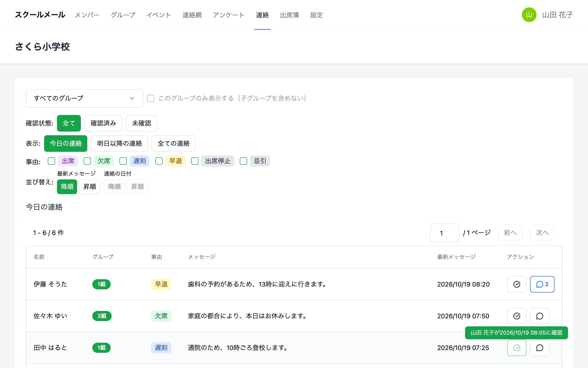Check the 忌引 reason filter
The height and width of the screenshot is (368, 588).
[x=243, y=161]
